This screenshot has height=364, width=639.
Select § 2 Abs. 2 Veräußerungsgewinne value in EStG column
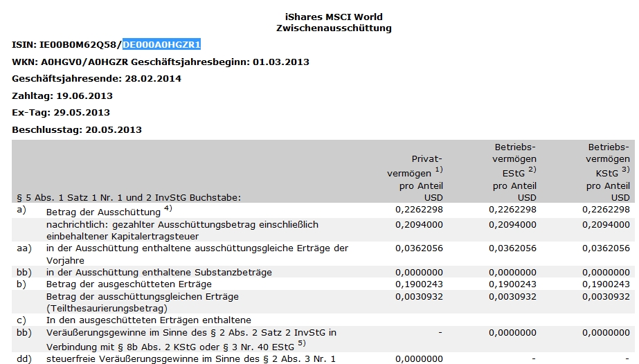[513, 333]
